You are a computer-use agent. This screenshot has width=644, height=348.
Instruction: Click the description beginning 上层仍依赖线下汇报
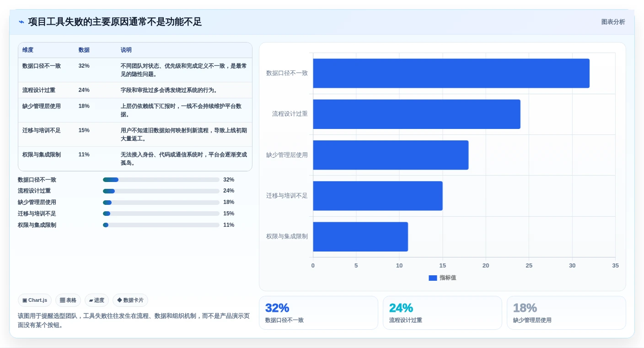click(x=181, y=110)
